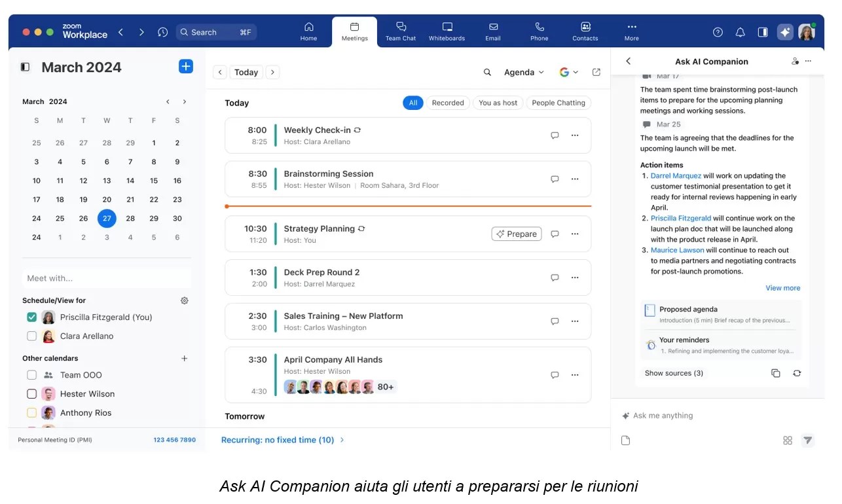
Task: Expand Show sources (3)
Action: 674,373
